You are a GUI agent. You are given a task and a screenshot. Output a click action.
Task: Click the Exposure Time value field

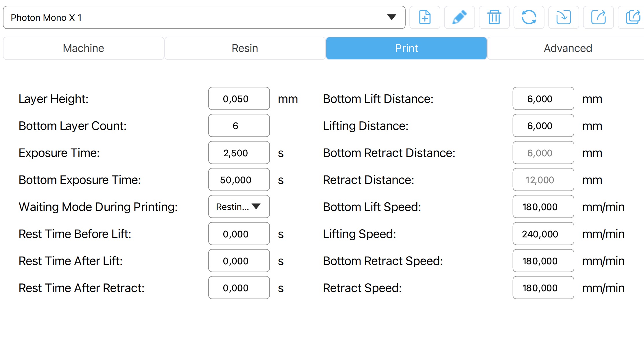239,153
